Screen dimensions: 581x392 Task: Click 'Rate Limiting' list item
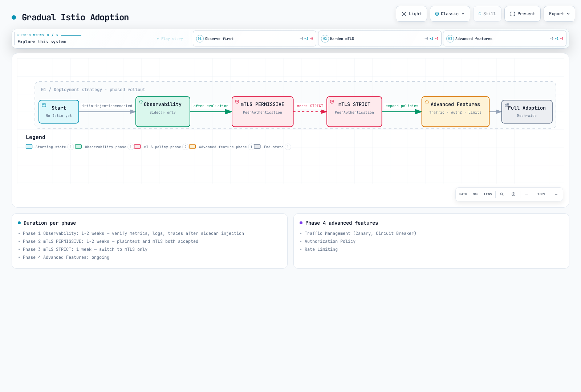321,249
